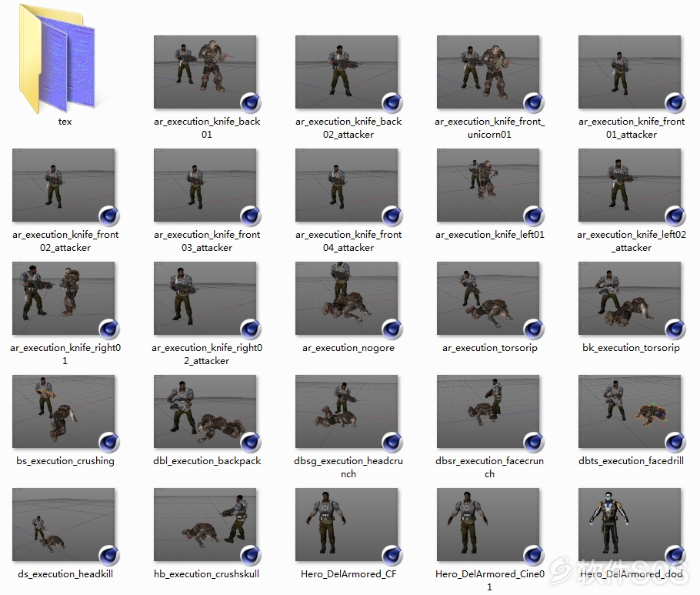Click the 'ar_execution_knife_right02_attacker' file name
The width and height of the screenshot is (700, 595).
207,354
